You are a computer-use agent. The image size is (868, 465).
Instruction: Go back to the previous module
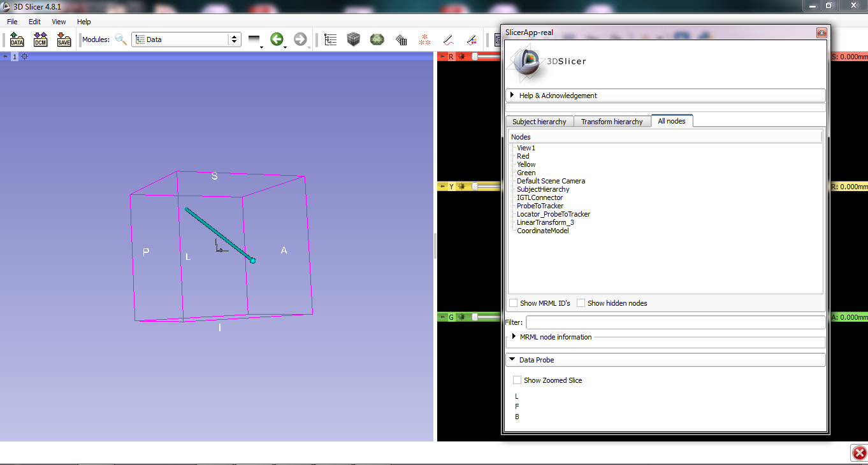point(277,39)
